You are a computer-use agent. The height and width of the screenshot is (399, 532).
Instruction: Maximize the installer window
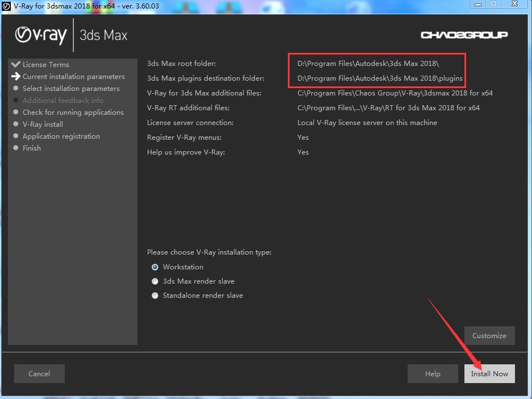pos(493,4)
